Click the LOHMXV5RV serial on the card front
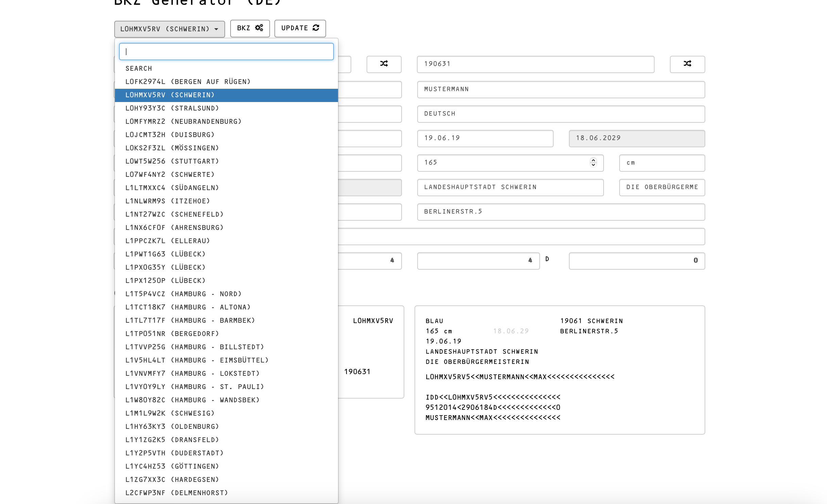This screenshot has height=504, width=827. (373, 321)
